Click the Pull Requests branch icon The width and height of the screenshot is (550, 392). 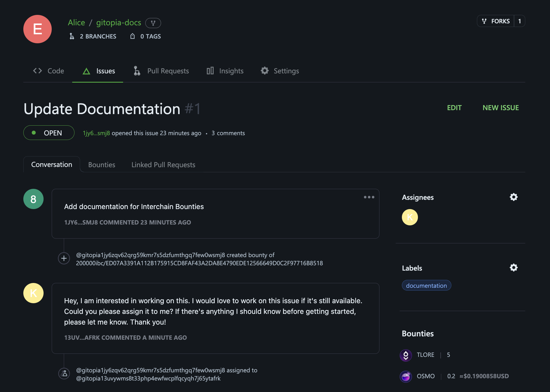137,71
